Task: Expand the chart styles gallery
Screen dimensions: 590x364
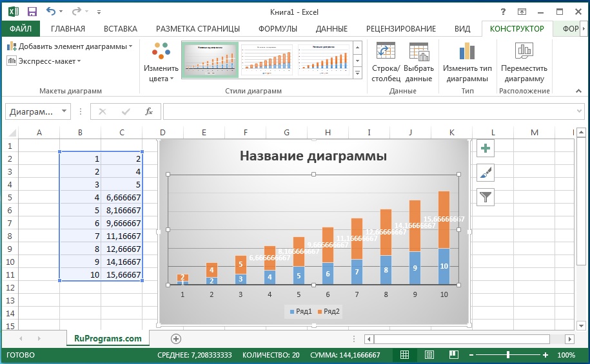Action: [357, 73]
